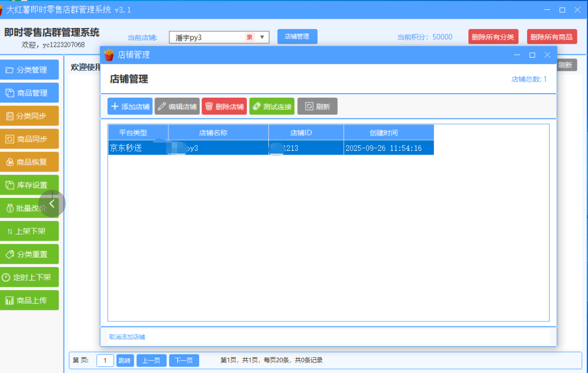Click 刷新 button in main window behind dialog
Screen dimensions: 588x373
pos(567,65)
